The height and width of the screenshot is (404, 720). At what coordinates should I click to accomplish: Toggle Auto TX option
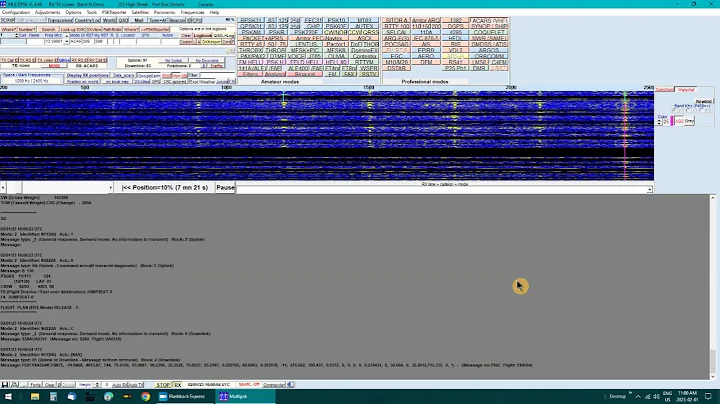click(x=136, y=385)
